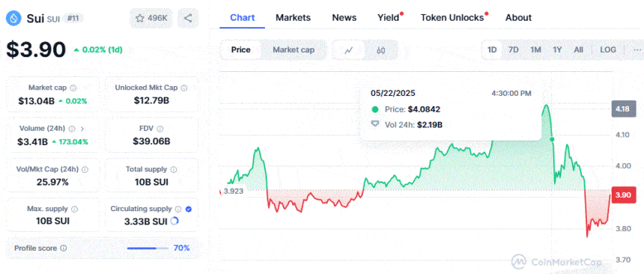
Task: Click the 4.18 price label on axis
Action: point(621,109)
